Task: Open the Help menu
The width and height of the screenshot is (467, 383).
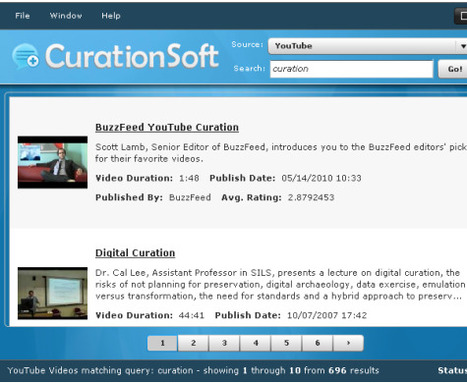Action: click(x=111, y=16)
